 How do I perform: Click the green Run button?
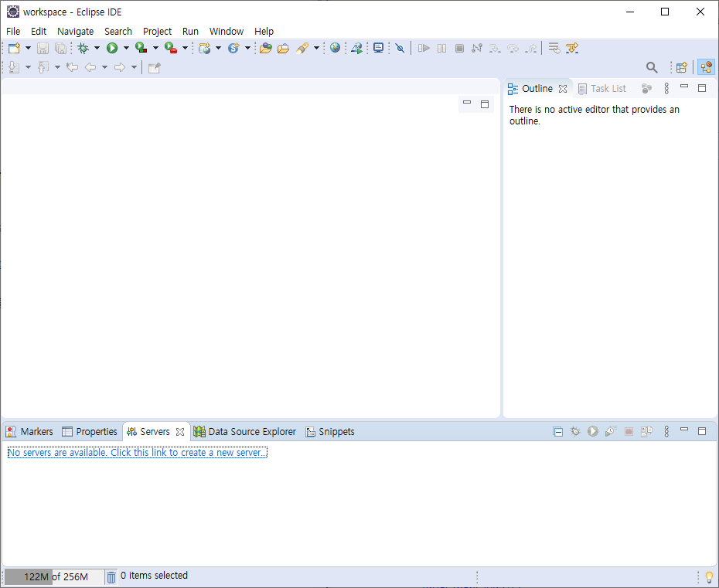[112, 48]
